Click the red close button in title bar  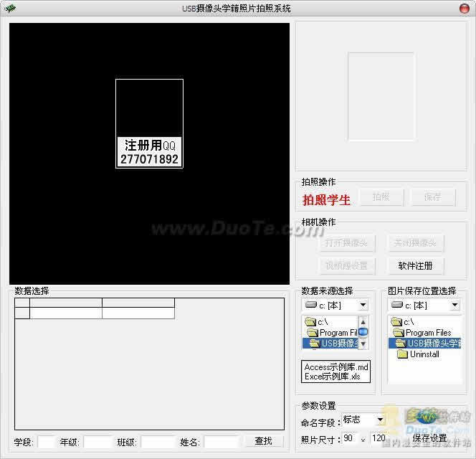464,8
